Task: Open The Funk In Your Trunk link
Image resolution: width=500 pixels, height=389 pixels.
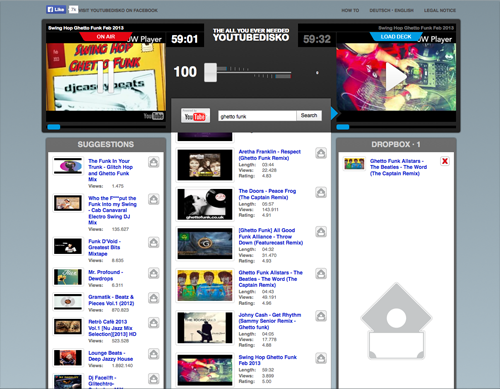Action: click(x=110, y=170)
